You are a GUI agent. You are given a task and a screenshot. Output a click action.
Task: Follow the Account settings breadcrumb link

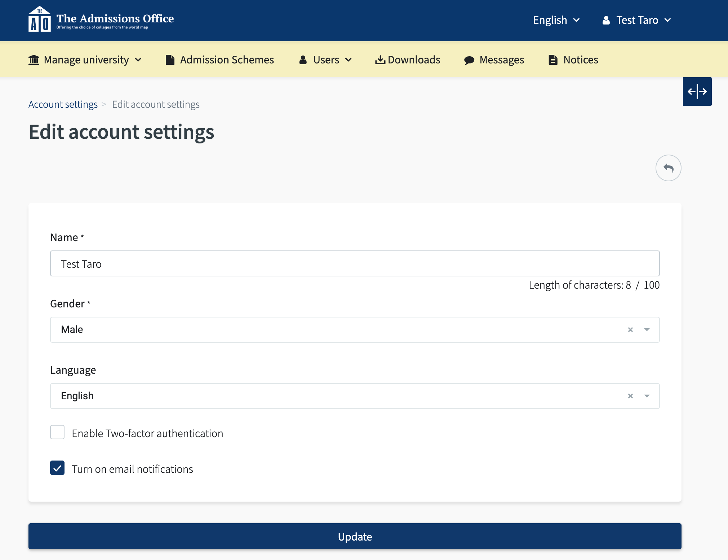63,105
